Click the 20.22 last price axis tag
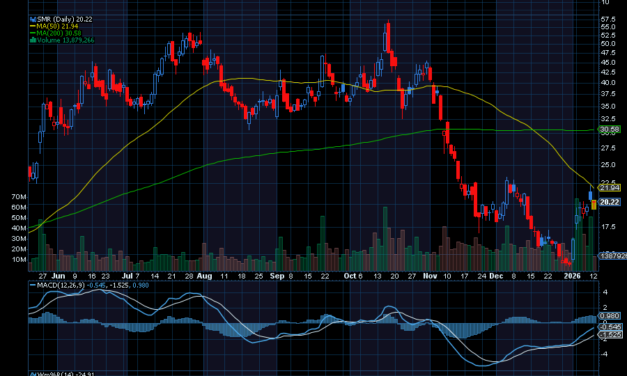This screenshot has height=376, width=627. coord(609,202)
